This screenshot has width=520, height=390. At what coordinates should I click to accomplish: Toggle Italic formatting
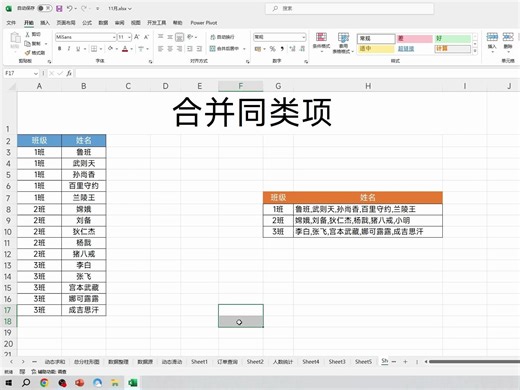point(69,49)
